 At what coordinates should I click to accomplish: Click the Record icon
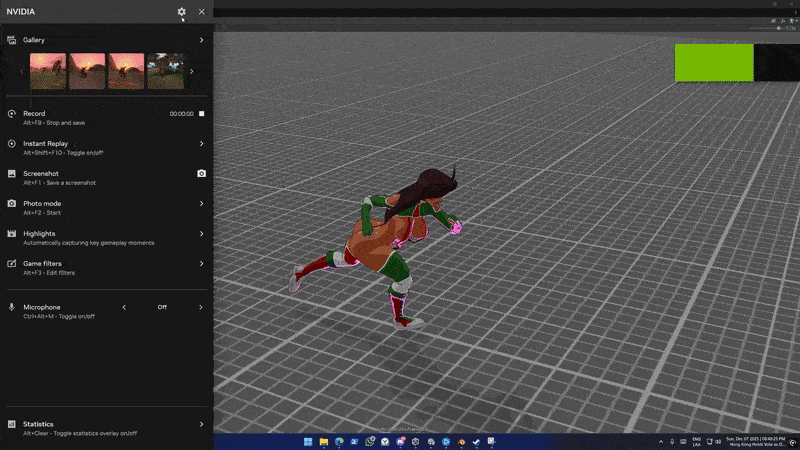(x=11, y=113)
